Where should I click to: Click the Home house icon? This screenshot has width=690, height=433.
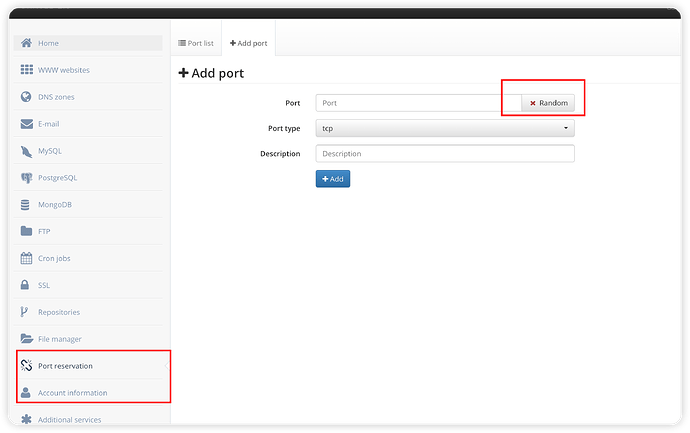26,43
